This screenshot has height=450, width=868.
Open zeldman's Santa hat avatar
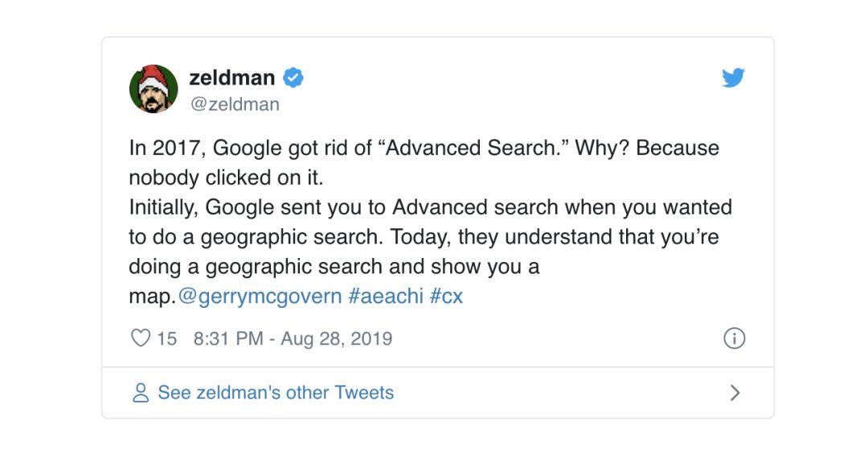pos(154,88)
